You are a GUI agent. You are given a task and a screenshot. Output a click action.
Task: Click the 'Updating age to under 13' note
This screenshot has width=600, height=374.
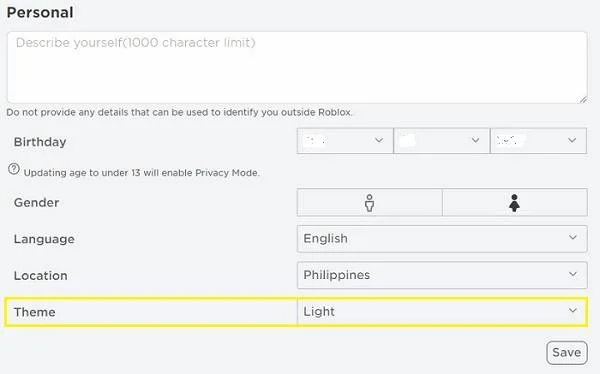click(x=142, y=173)
